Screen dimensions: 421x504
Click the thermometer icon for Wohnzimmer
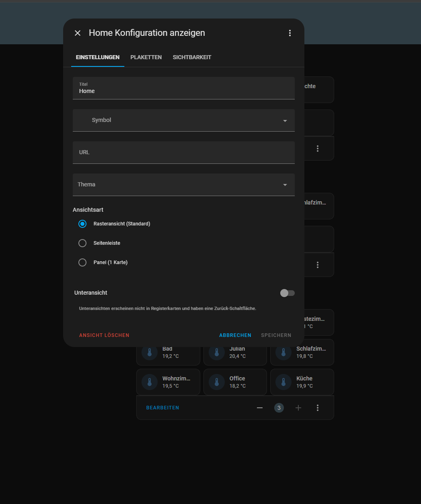tap(150, 382)
